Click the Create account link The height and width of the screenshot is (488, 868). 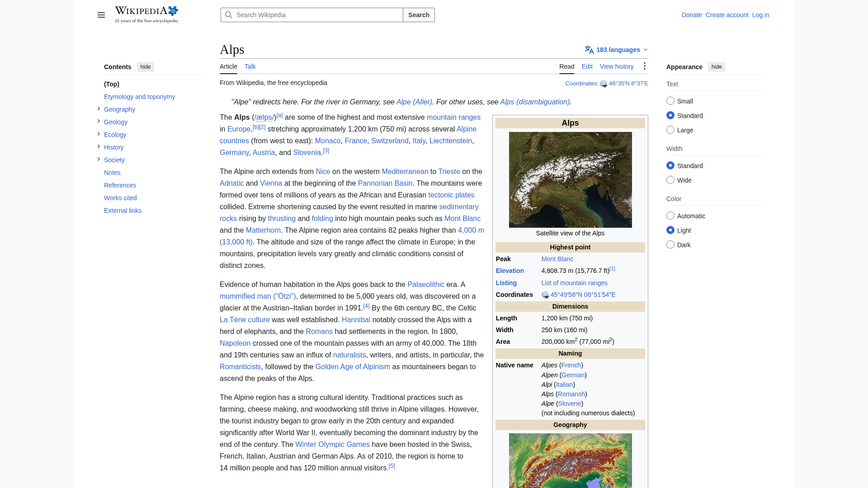727,15
